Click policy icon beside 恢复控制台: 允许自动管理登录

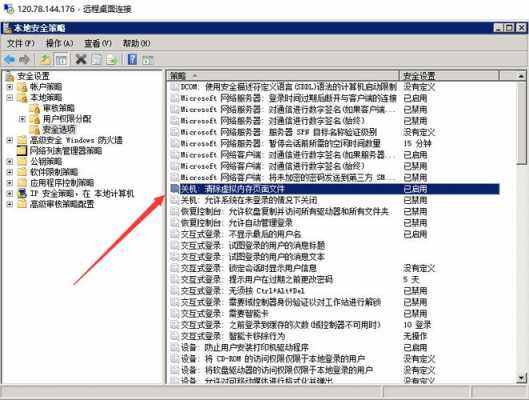175,223
